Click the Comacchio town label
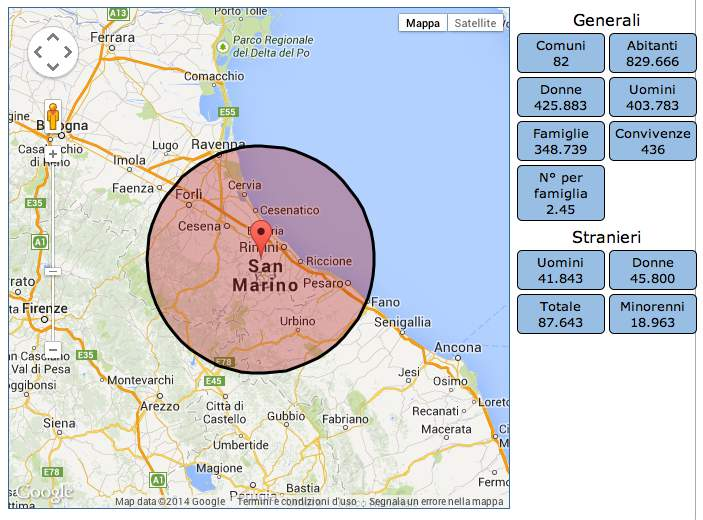Screen dimensions: 703x520 214,76
